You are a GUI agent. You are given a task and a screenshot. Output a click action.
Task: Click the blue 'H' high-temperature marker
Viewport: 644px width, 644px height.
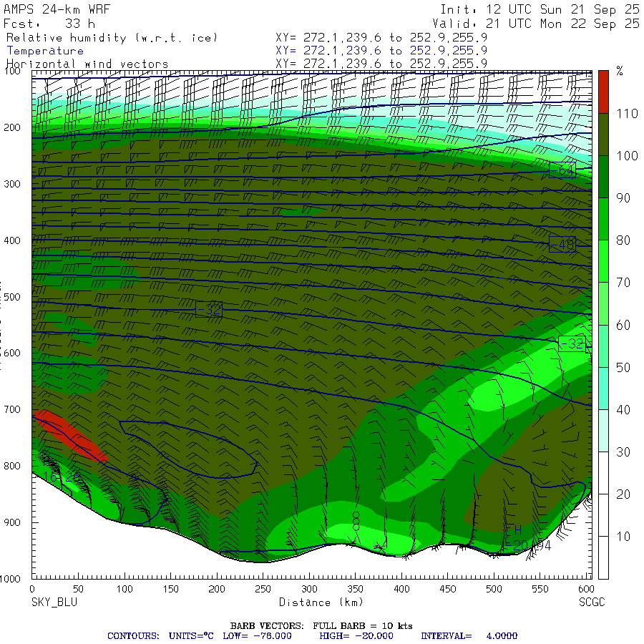pyautogui.click(x=517, y=530)
